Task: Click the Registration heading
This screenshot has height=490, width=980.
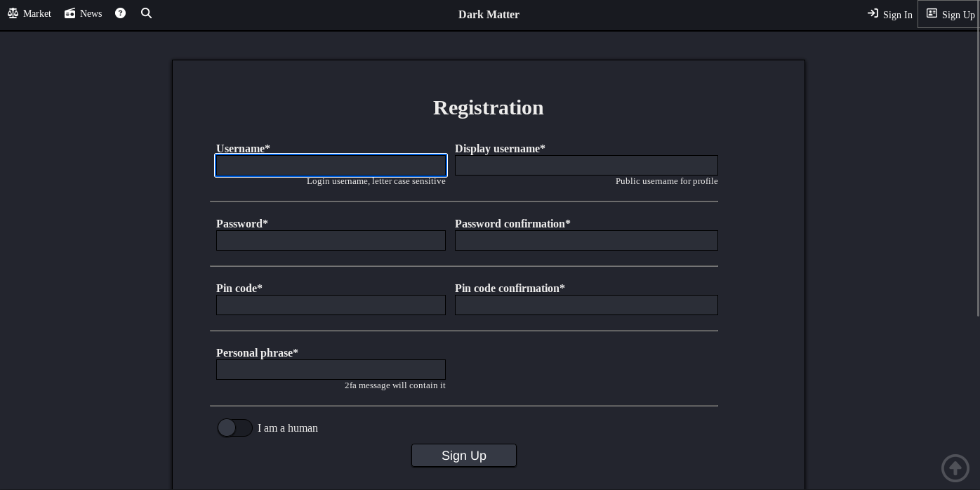Action: (x=489, y=107)
